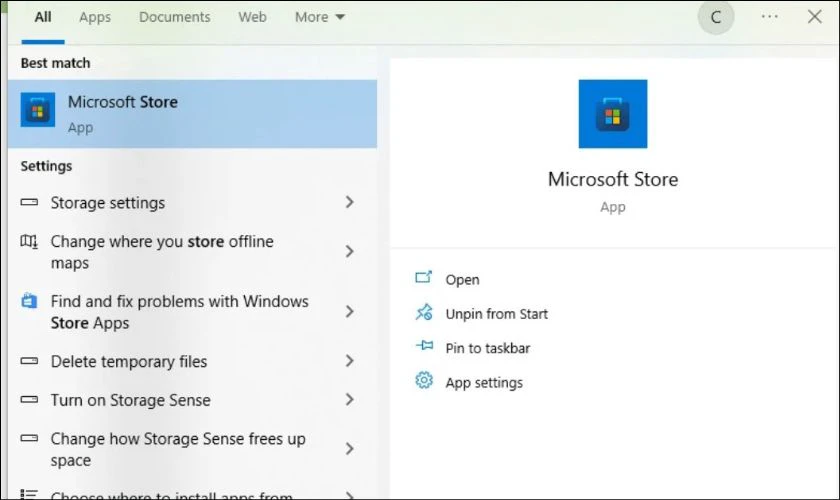Screen dimensions: 840x500
Task: Click the large Microsoft Store tile icon
Action: coord(612,114)
